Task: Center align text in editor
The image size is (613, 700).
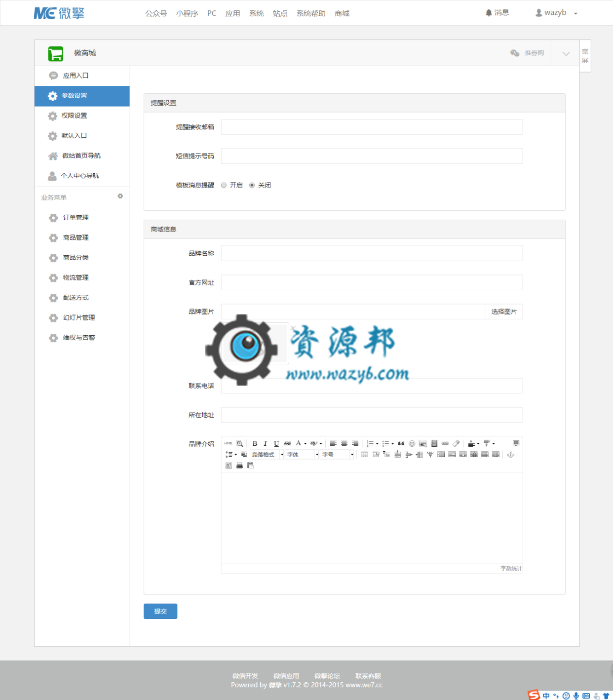Action: pyautogui.click(x=344, y=443)
